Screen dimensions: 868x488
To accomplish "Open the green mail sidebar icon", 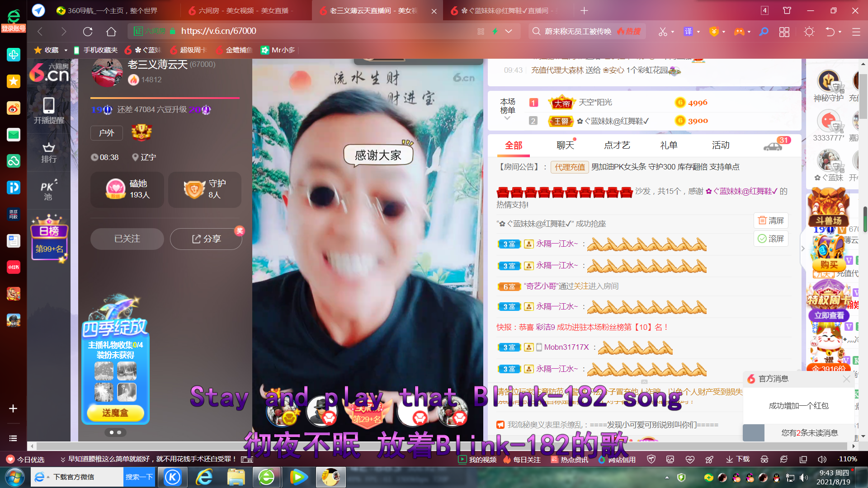I will (13, 135).
